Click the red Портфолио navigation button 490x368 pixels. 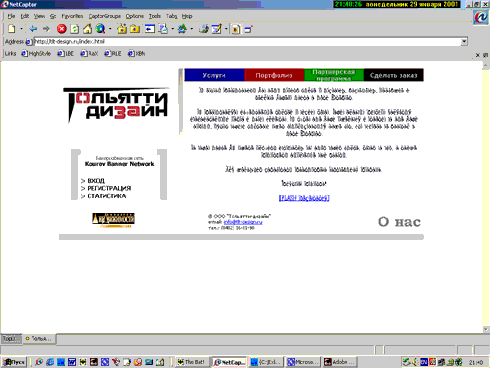[274, 75]
